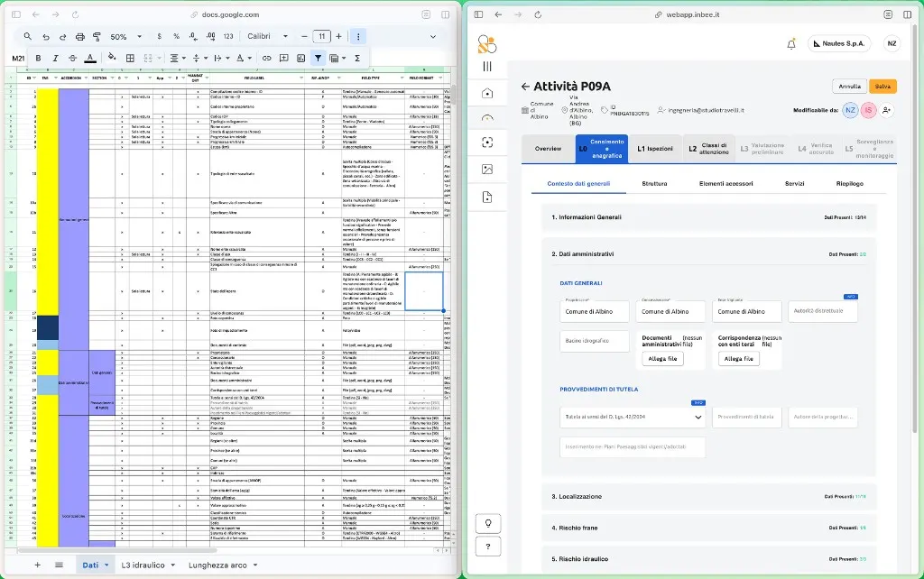Screen dimensions: 924x579
Task: Open the fill color bucket
Action: click(112, 58)
